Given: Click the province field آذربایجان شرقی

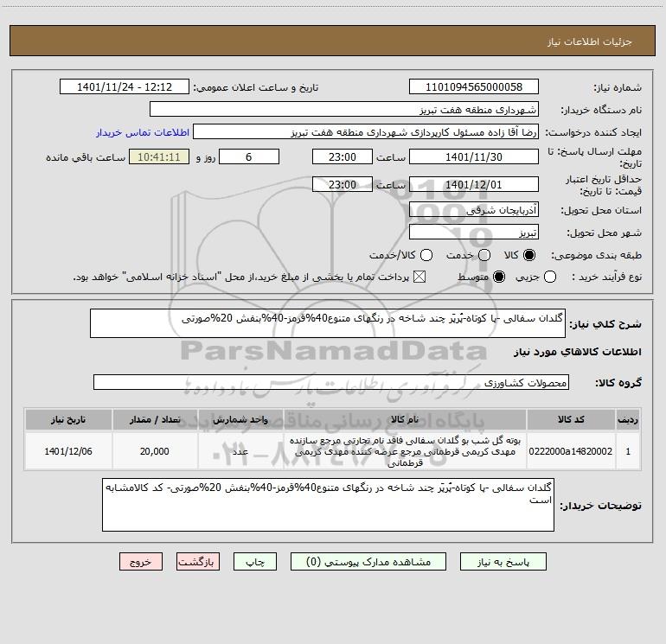Looking at the screenshot, I should point(474,210).
